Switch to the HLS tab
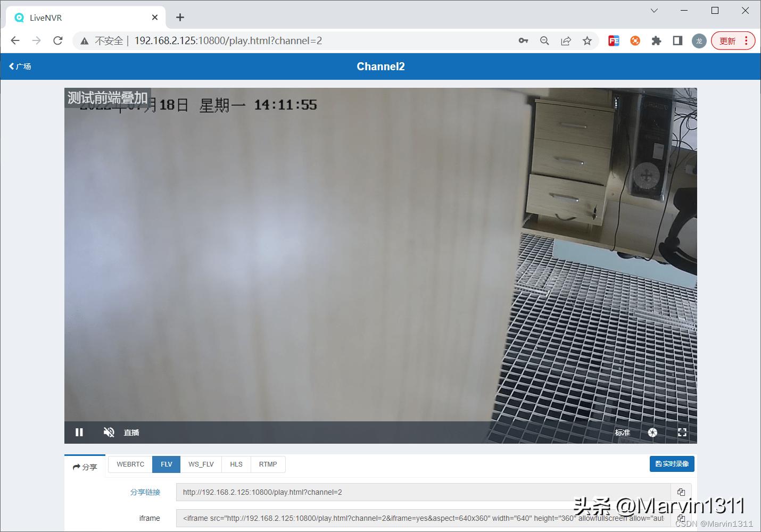The height and width of the screenshot is (532, 761). pos(236,464)
